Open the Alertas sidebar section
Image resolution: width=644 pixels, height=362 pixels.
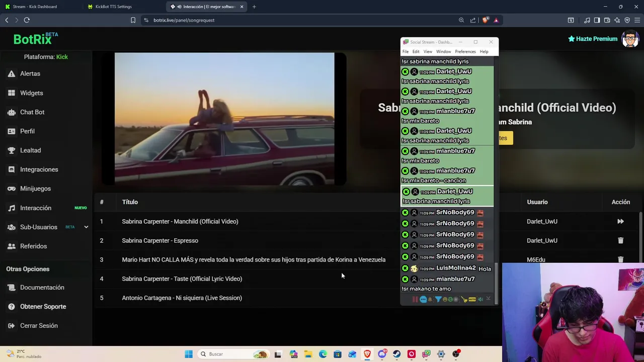pos(30,73)
